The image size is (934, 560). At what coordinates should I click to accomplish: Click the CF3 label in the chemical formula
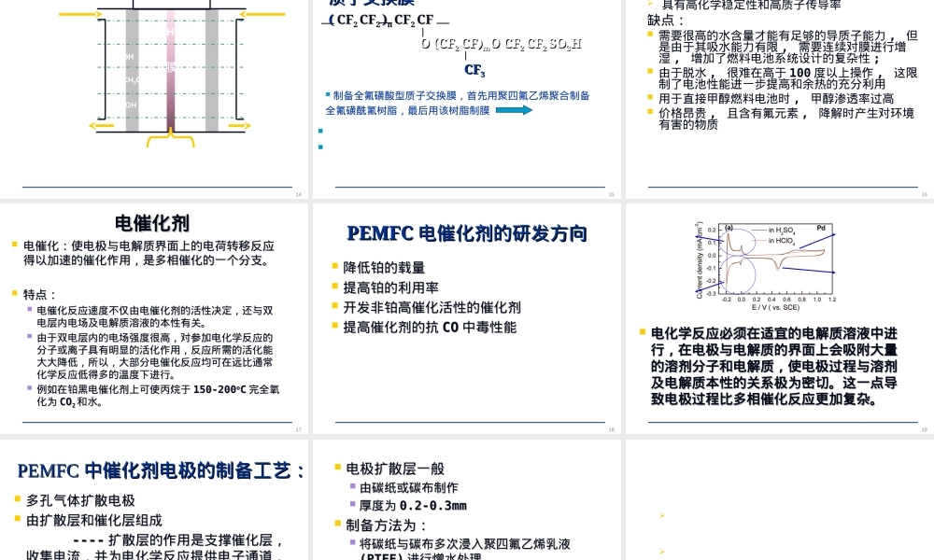(474, 70)
